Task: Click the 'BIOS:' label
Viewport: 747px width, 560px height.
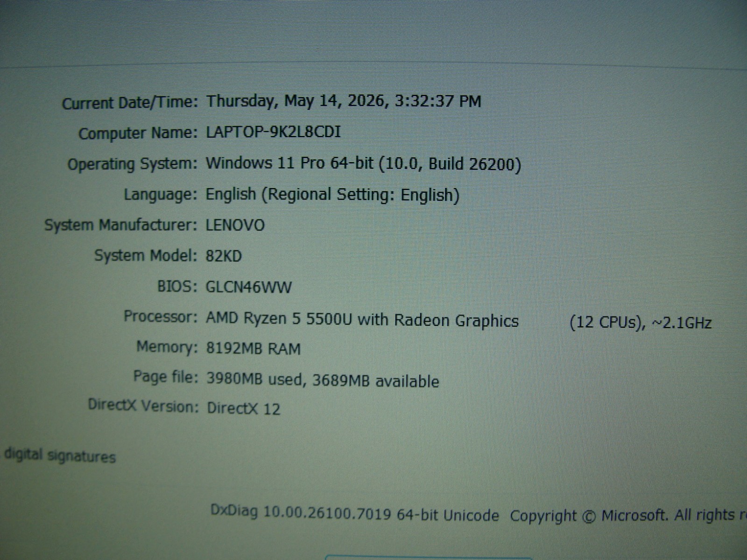Action: [x=178, y=286]
